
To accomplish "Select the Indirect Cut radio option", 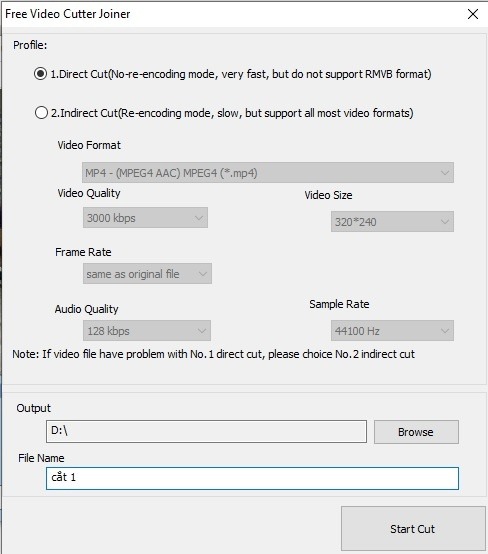I will pos(41,113).
